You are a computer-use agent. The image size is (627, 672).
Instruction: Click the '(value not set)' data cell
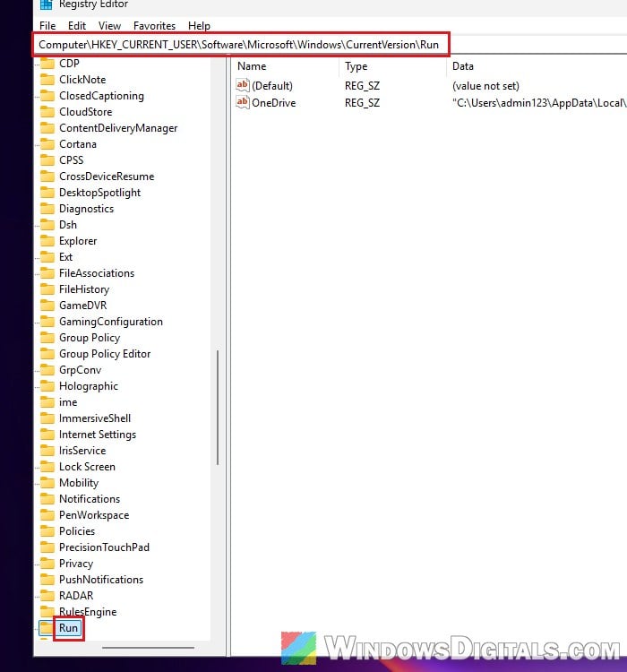point(485,86)
